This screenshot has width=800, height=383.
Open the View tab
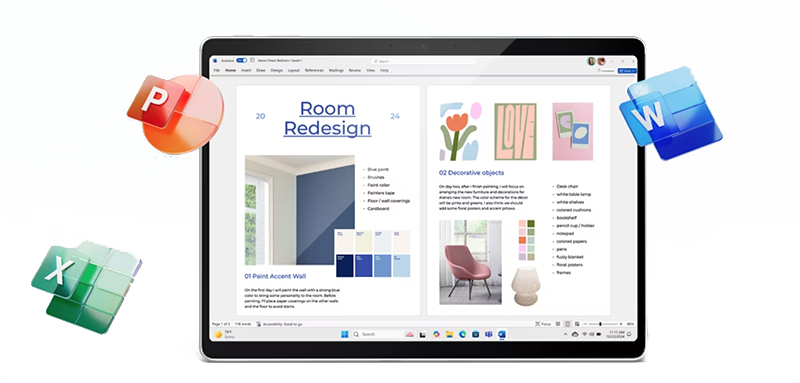370,70
